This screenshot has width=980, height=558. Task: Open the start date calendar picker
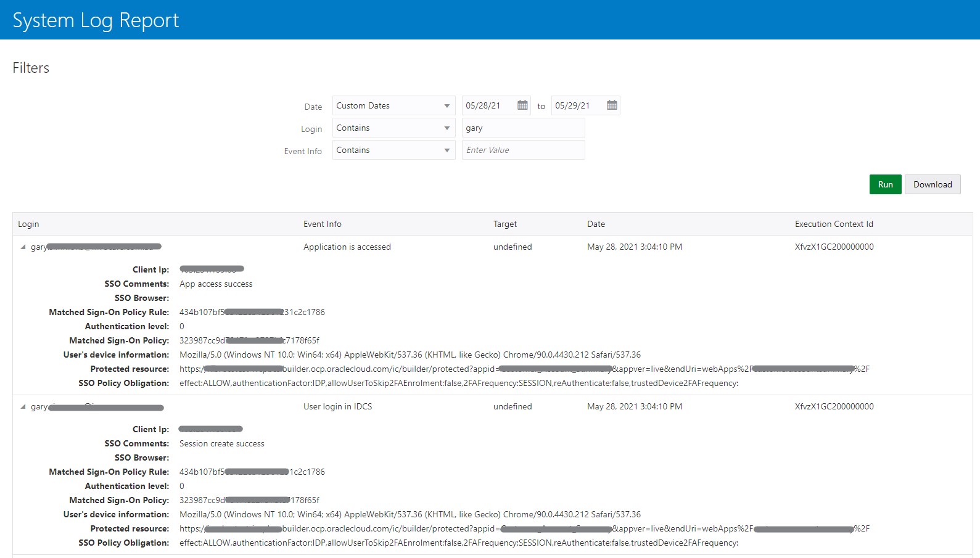[522, 105]
